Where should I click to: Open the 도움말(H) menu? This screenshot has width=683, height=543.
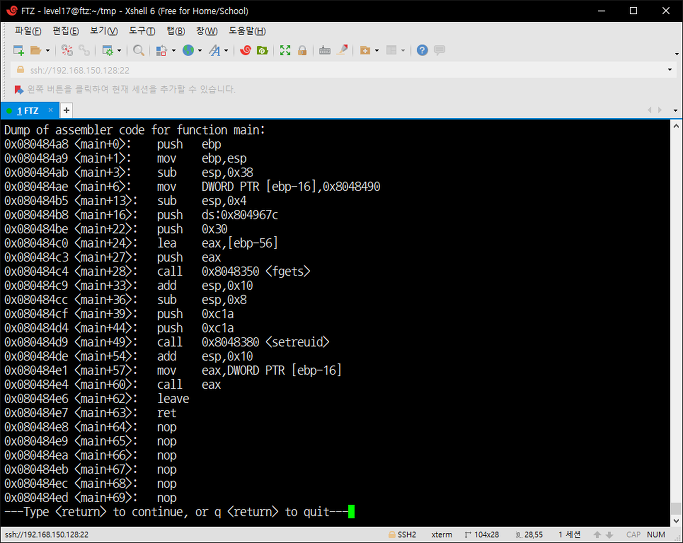click(247, 31)
